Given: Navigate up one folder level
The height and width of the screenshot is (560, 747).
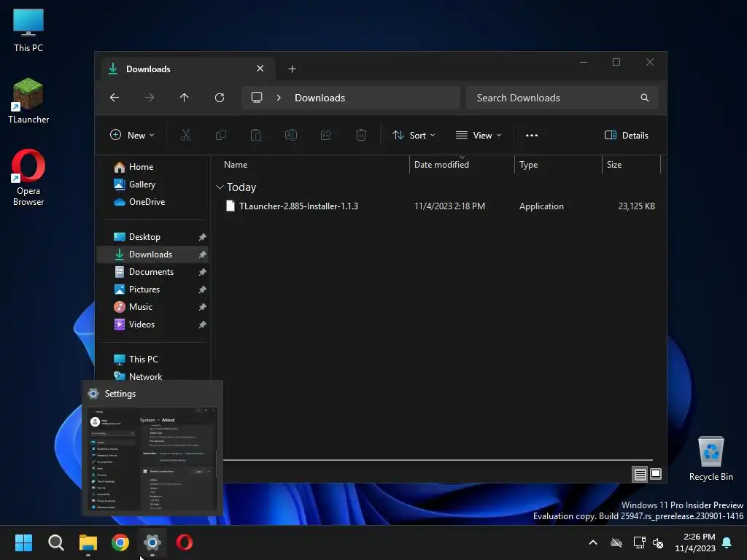Looking at the screenshot, I should click(185, 98).
